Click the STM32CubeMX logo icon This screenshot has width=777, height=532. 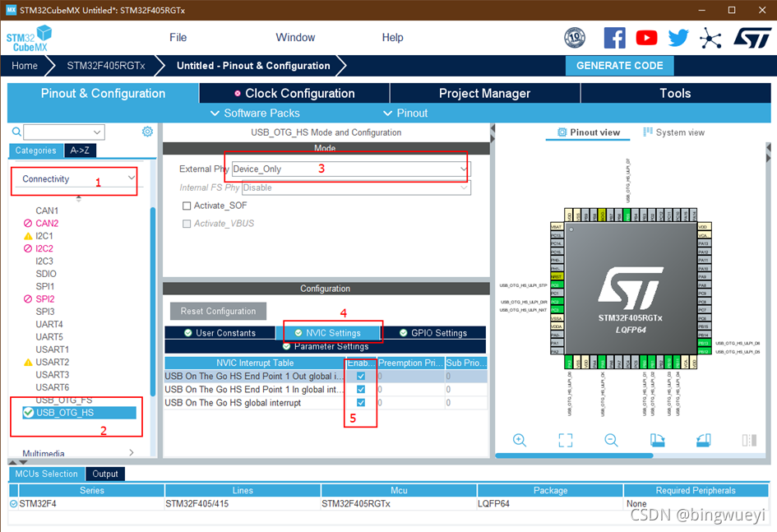[x=29, y=38]
